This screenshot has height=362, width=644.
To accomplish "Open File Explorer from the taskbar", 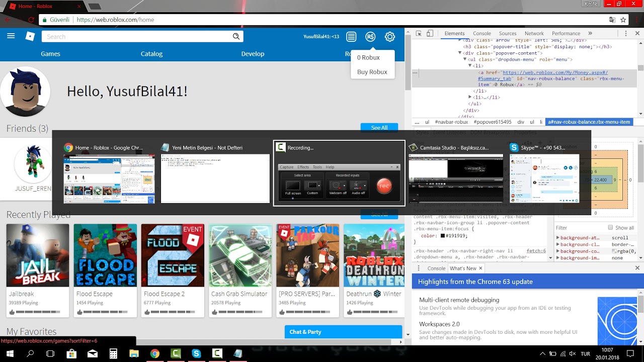I will [x=134, y=353].
